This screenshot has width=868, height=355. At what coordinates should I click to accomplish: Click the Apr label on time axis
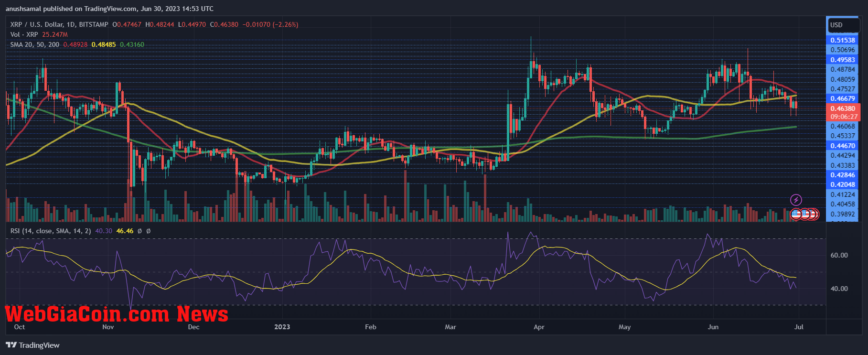pos(539,327)
